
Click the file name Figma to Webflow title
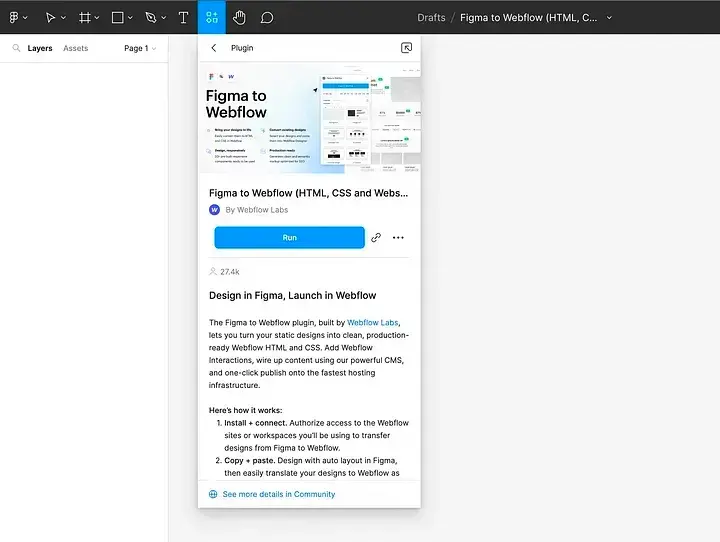[529, 17]
